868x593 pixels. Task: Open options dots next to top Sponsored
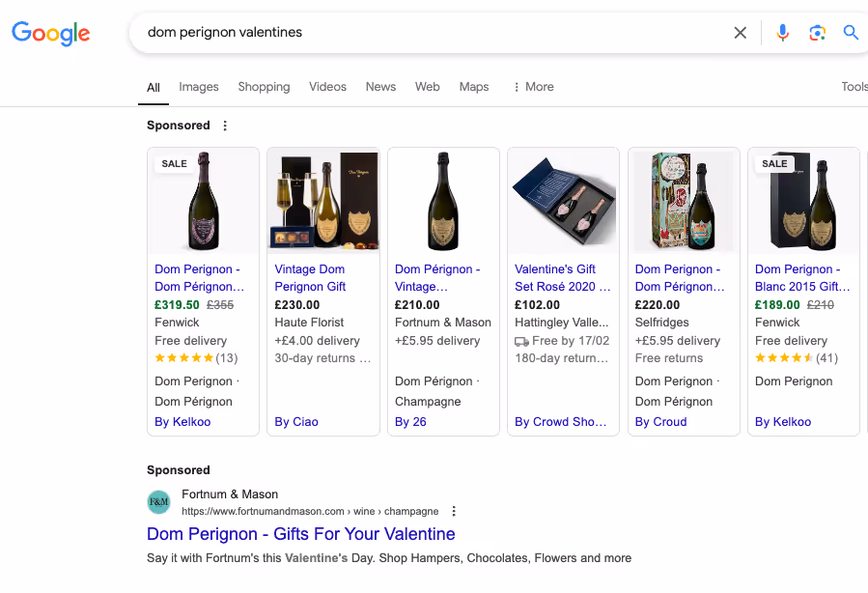[225, 126]
